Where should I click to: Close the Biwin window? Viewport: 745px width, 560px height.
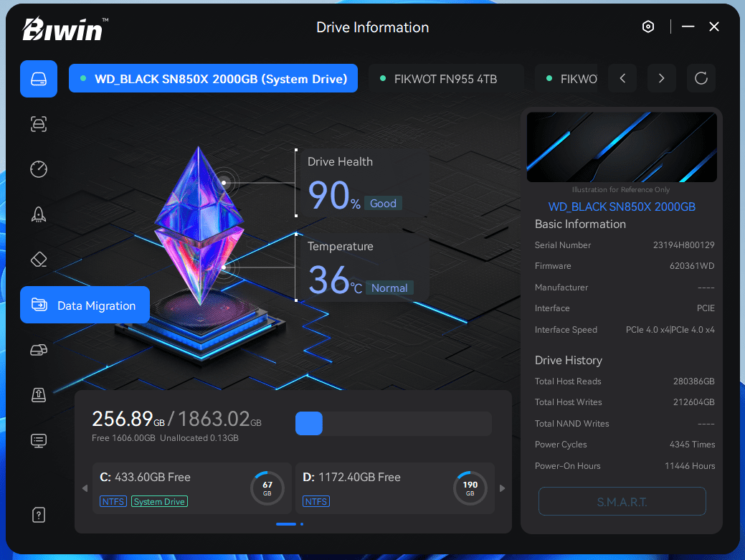point(713,27)
